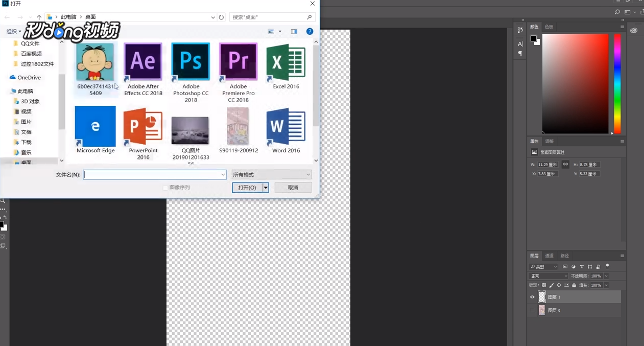Lock image pixels brush icon
This screenshot has width=644, height=346.
point(552,285)
